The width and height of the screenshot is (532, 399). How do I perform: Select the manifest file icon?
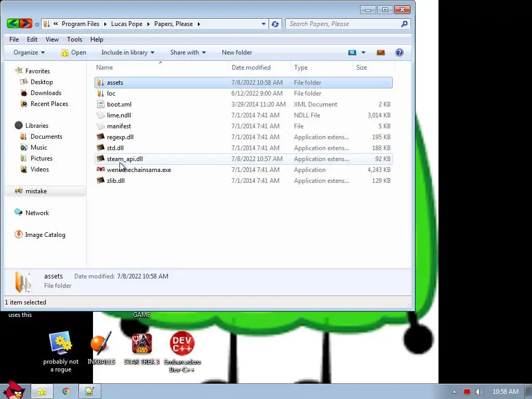[100, 126]
